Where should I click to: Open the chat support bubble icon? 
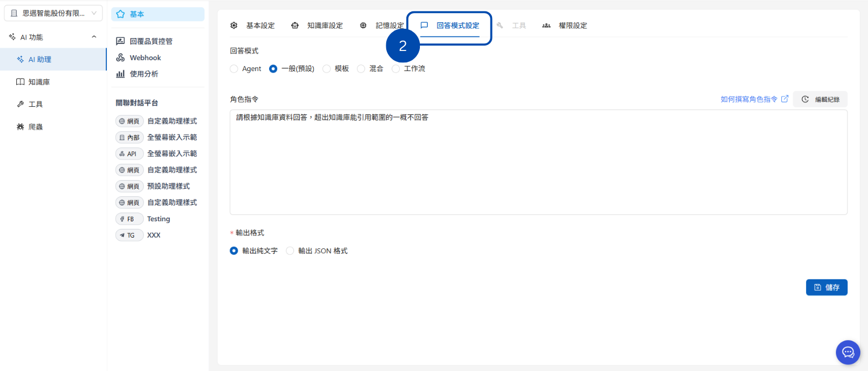847,353
